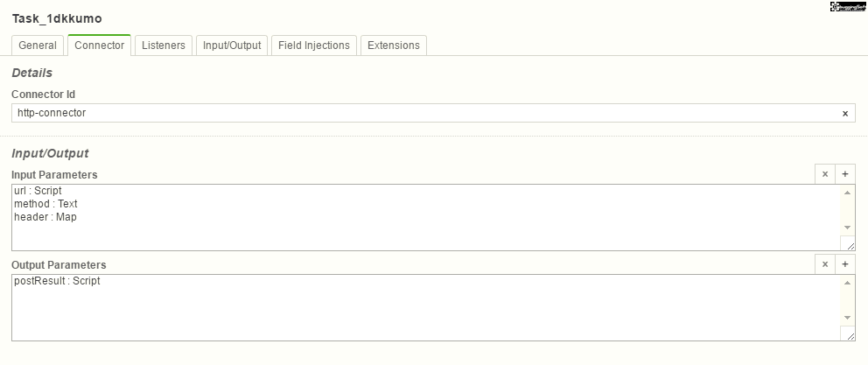Click the down arrow of the Input Parameters list scrollbar
The height and width of the screenshot is (365, 868).
pyautogui.click(x=847, y=227)
